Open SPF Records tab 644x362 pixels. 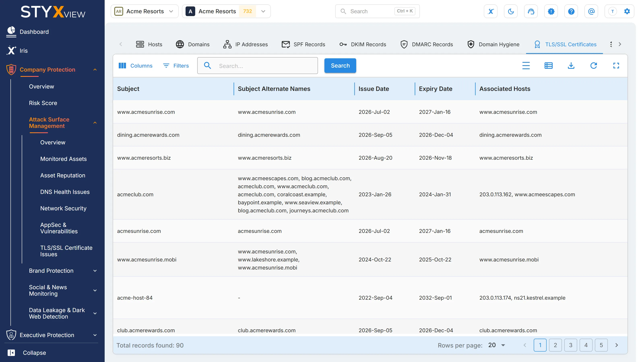[303, 44]
